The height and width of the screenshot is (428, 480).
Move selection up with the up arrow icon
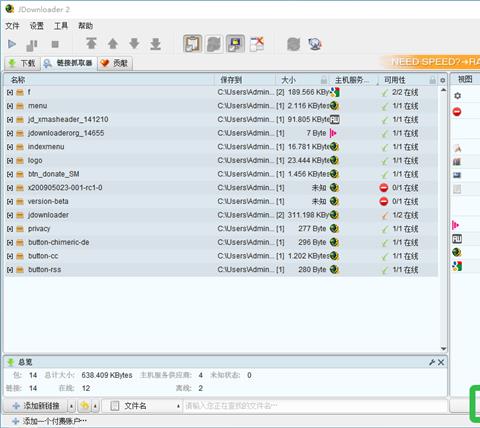(113, 44)
